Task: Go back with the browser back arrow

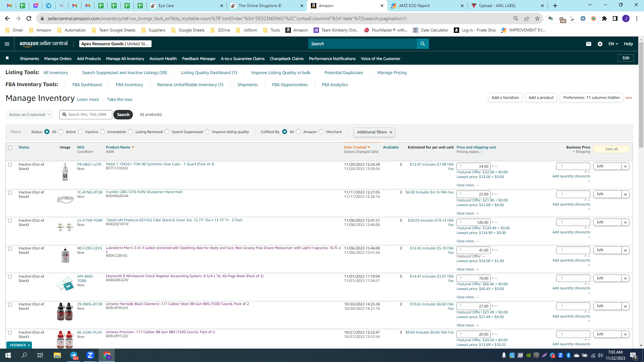Action: (x=7, y=18)
